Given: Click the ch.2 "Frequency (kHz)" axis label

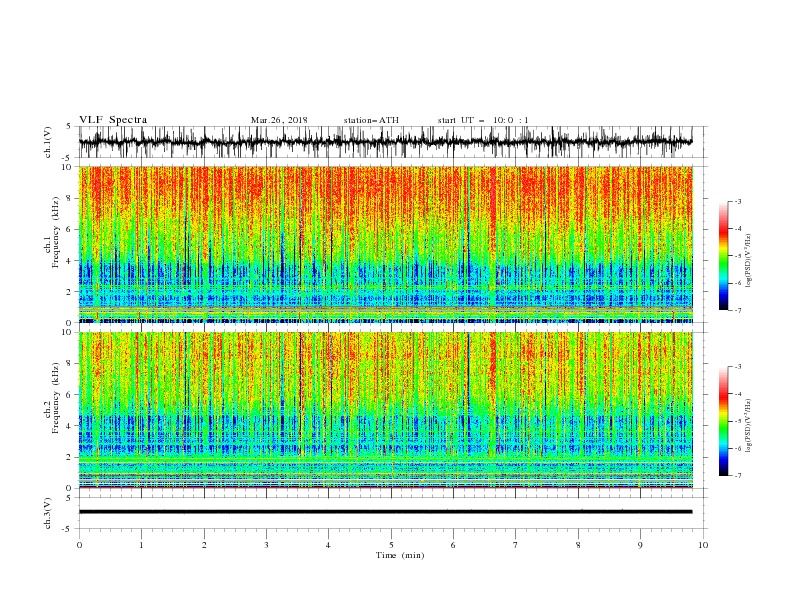Looking at the screenshot, I should point(56,398).
